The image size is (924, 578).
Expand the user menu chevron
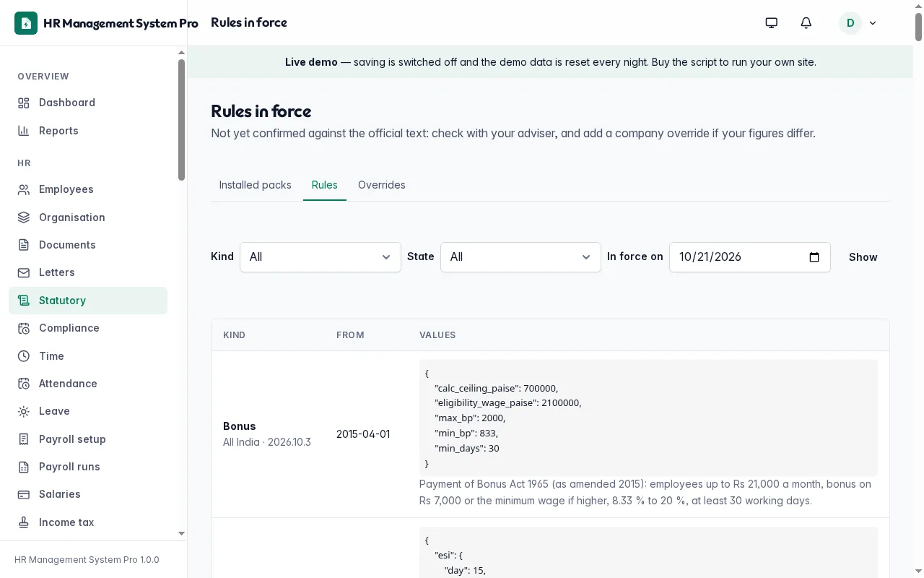[x=873, y=23]
